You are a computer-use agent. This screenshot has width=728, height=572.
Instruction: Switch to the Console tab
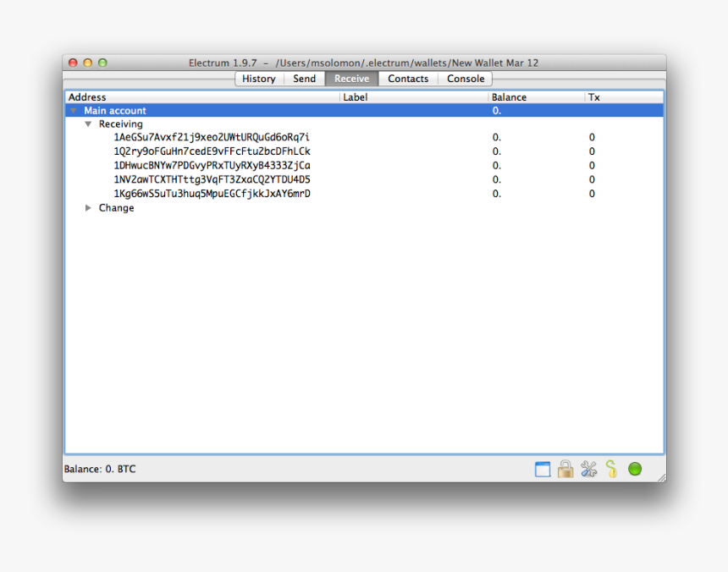click(x=466, y=79)
